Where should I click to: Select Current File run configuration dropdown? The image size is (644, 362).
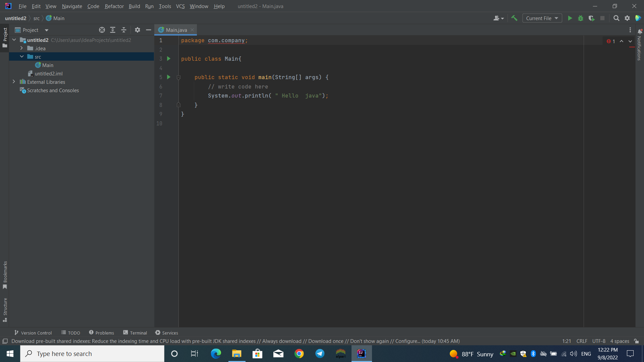(x=542, y=18)
